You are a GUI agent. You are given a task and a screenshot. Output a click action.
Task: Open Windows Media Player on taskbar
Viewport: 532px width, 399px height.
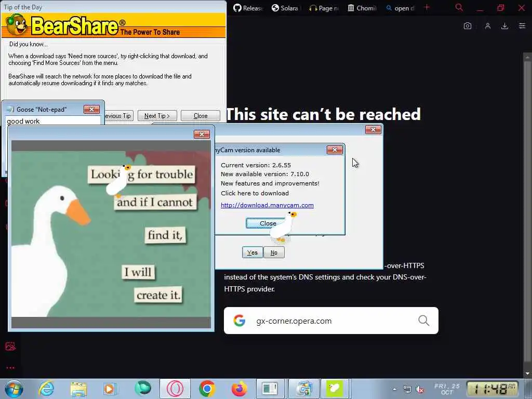[110, 389]
